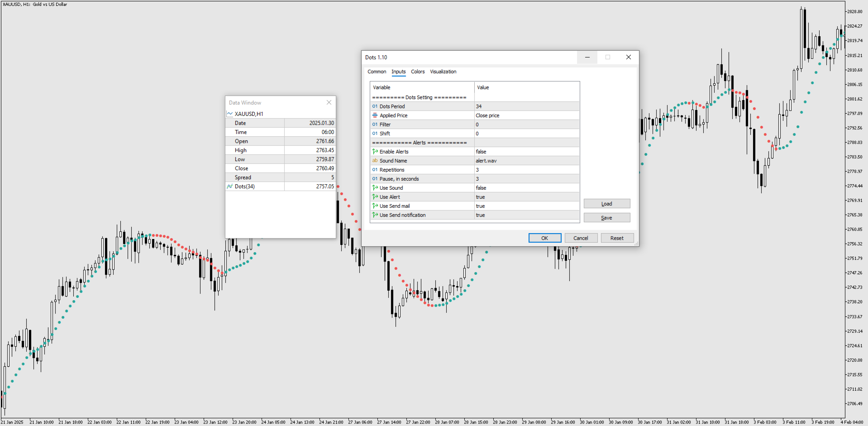Viewport: 868px width, 426px height.
Task: Click the arrow icon beside Enable Alerts
Action: point(375,151)
